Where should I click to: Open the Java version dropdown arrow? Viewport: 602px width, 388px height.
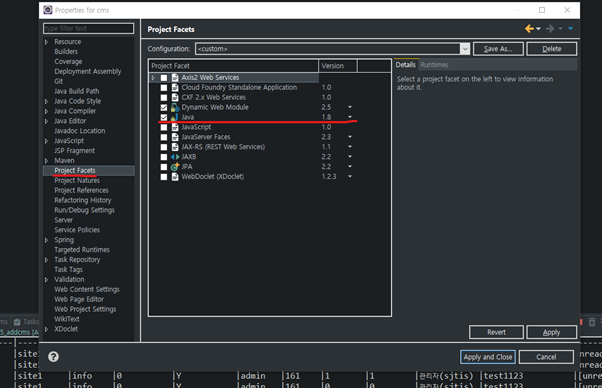pyautogui.click(x=350, y=117)
